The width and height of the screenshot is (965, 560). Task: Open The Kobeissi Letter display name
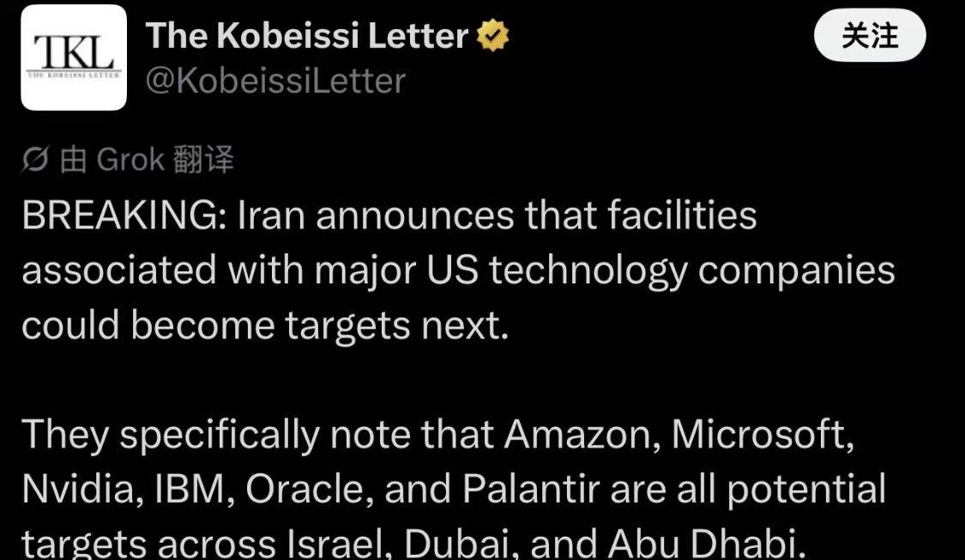point(307,37)
